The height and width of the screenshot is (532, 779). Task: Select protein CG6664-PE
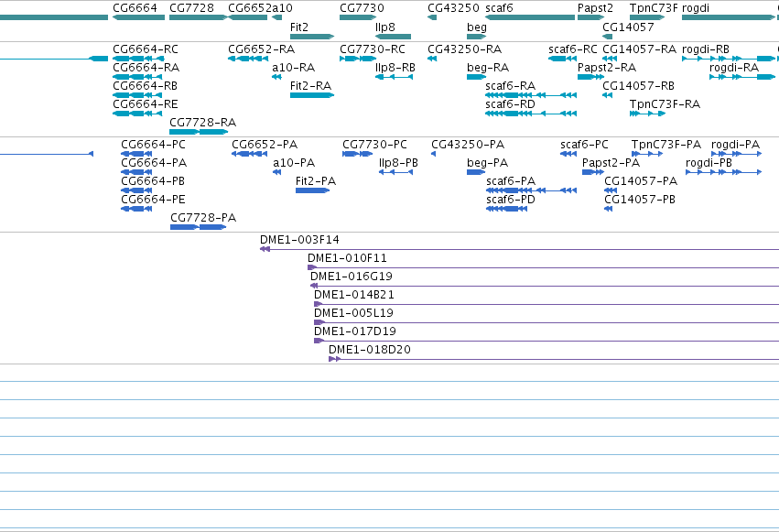pyautogui.click(x=136, y=209)
